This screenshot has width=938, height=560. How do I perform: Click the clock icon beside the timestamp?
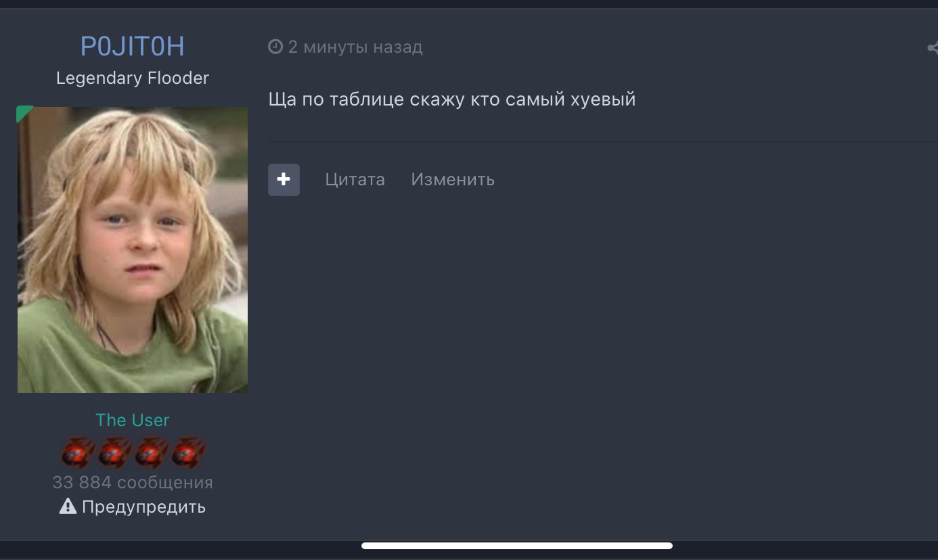click(275, 47)
